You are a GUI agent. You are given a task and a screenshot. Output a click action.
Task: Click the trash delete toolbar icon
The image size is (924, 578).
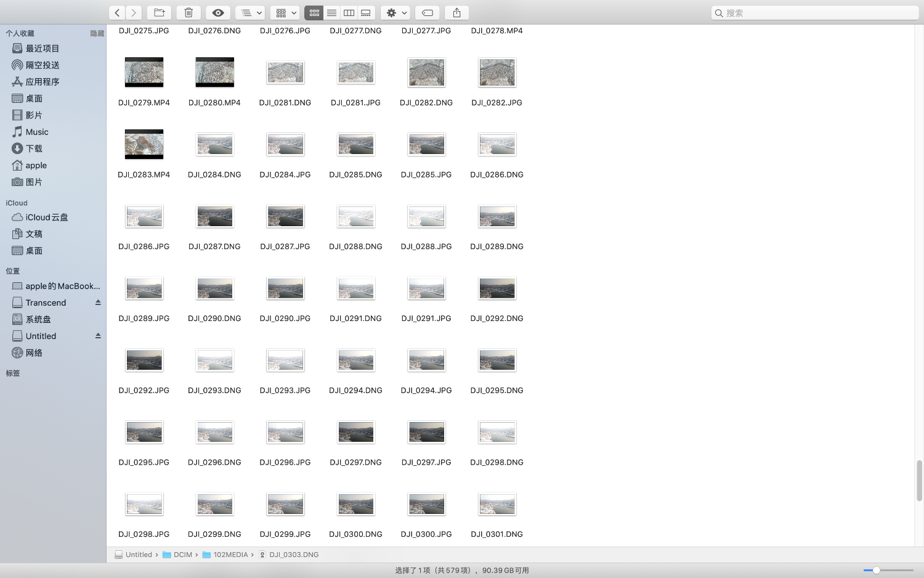click(x=188, y=12)
